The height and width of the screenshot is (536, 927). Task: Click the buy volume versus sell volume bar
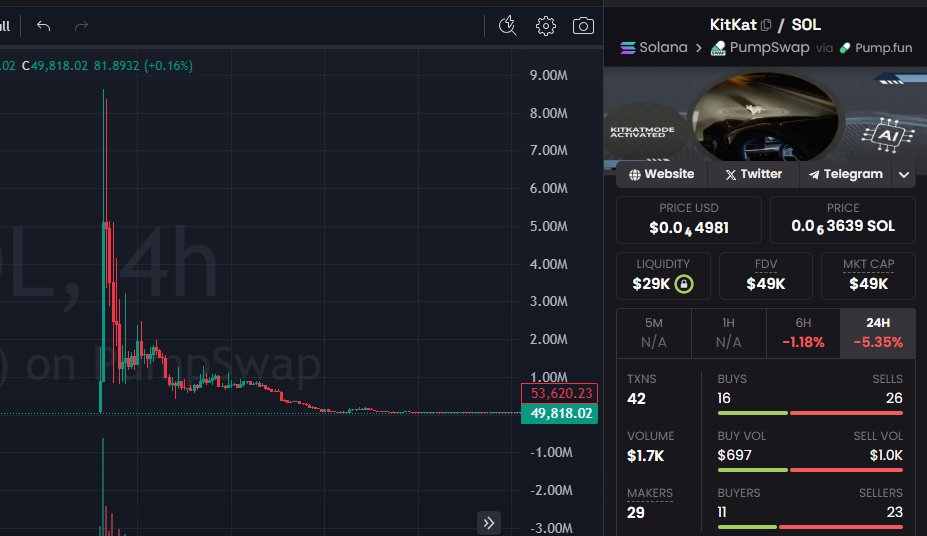[x=810, y=470]
